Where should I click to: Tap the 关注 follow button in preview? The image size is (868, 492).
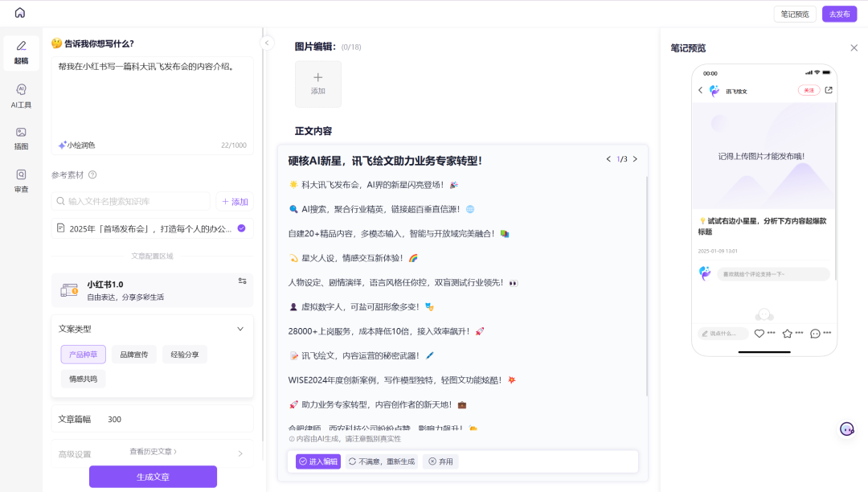coord(809,90)
